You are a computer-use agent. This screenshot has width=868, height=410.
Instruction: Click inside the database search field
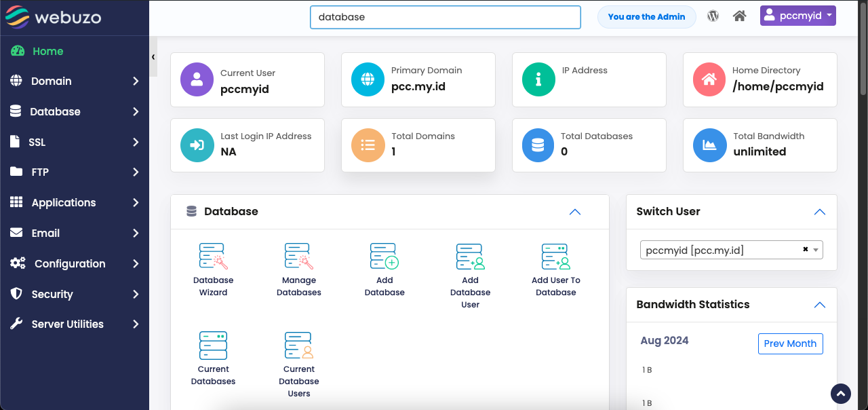tap(445, 18)
